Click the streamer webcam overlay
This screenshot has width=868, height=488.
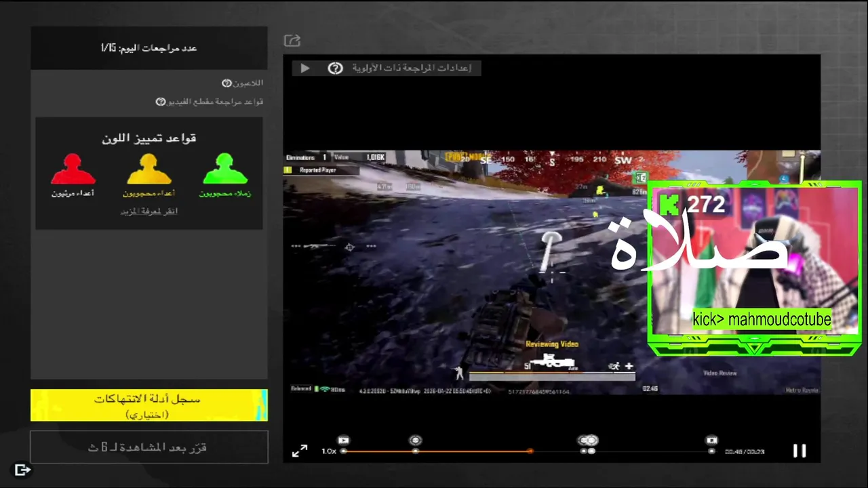point(755,268)
